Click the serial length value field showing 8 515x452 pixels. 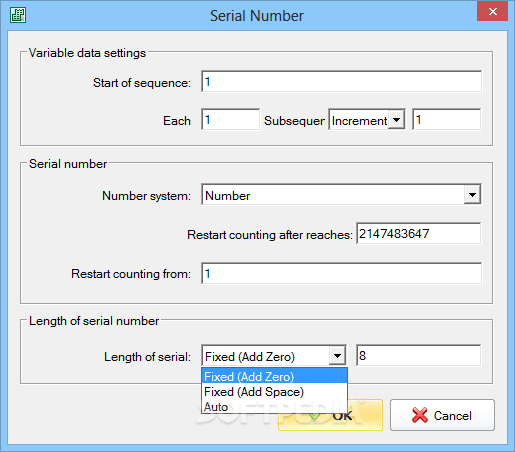(x=419, y=355)
